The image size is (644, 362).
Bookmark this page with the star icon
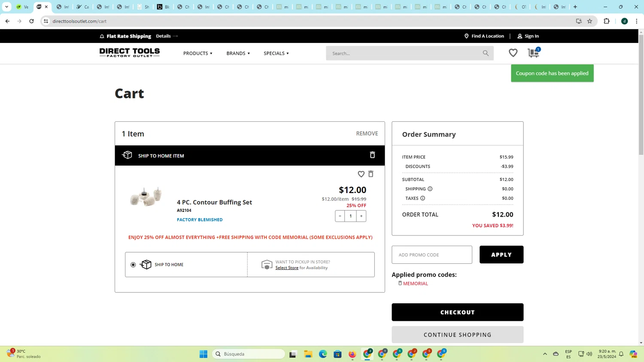589,21
